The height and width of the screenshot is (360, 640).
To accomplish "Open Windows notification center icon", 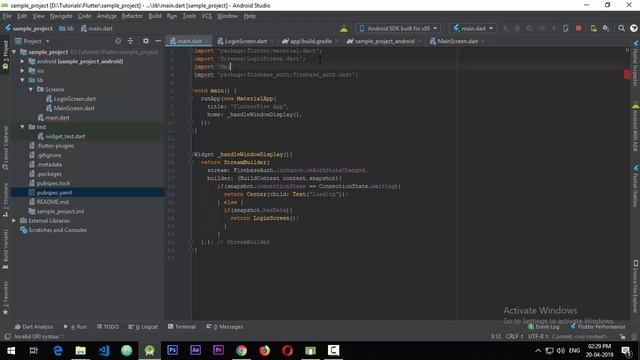I will pyautogui.click(x=626, y=351).
